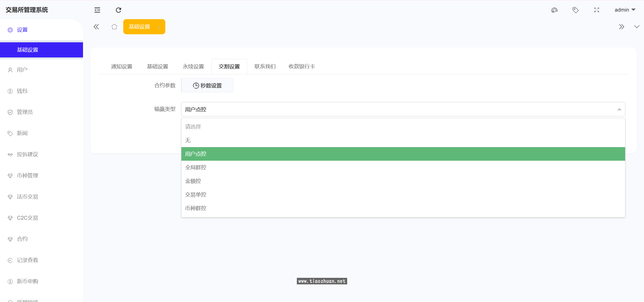Screen dimensions: 644x302
Task: Click the sidebar collapse menu icon
Action: point(97,10)
